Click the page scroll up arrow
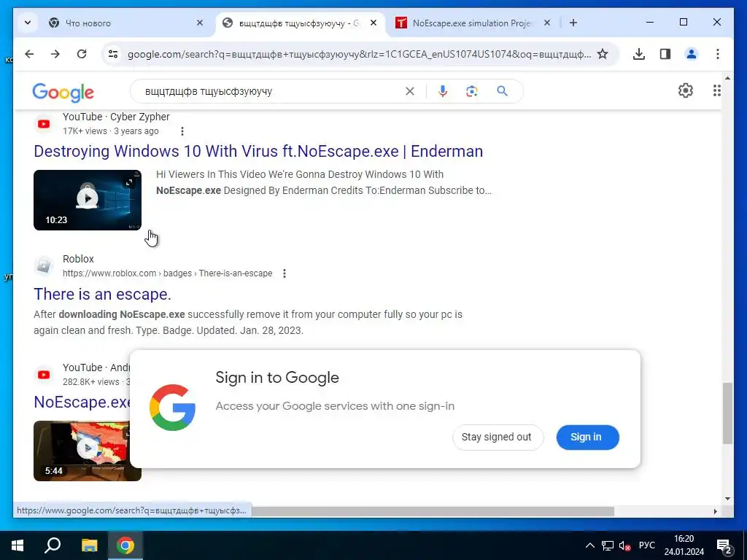Image resolution: width=747 pixels, height=560 pixels. point(727,77)
